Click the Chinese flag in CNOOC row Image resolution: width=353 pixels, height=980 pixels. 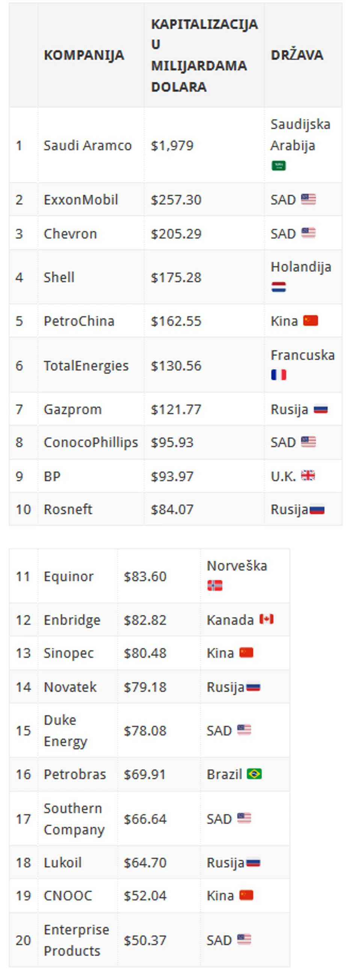click(246, 895)
